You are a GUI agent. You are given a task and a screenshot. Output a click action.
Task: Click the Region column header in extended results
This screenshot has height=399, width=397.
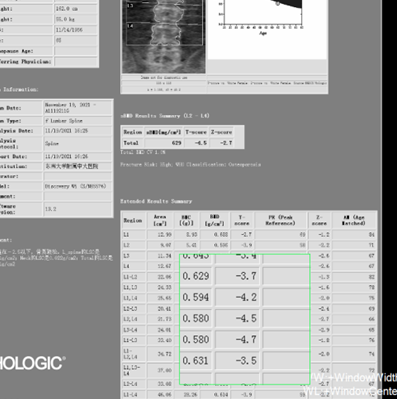click(x=133, y=220)
